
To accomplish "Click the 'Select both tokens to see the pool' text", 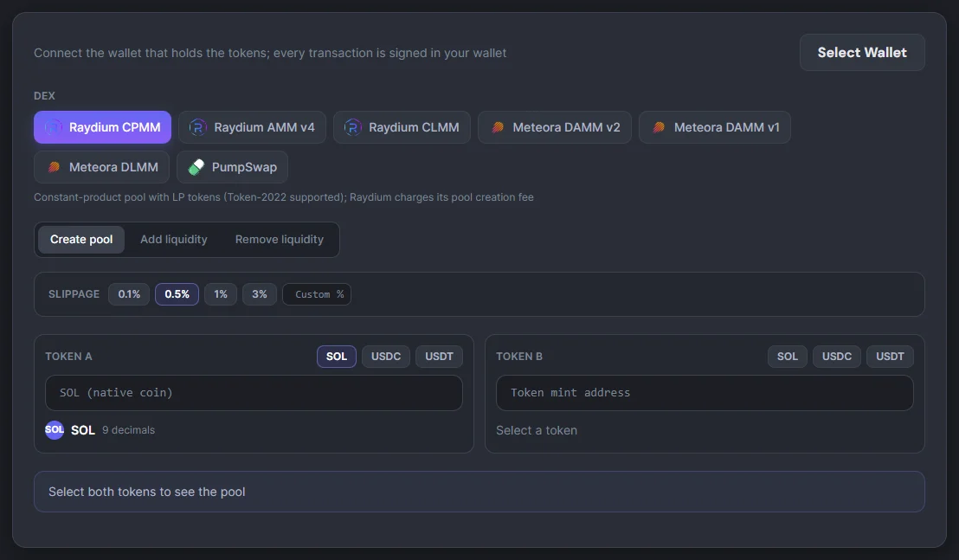I will 147,492.
